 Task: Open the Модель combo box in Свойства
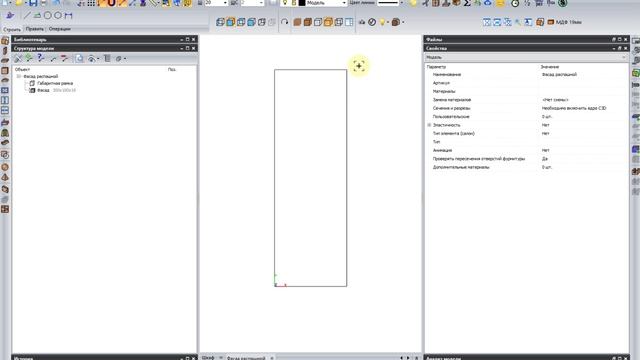tap(526, 58)
